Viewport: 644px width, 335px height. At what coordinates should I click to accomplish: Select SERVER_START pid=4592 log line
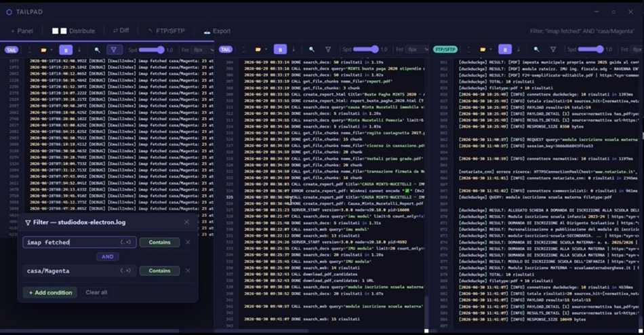tap(325, 242)
